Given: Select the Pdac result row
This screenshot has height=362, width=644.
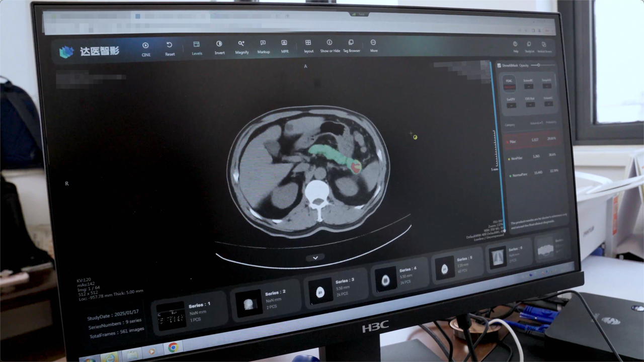Looking at the screenshot, I should (x=533, y=141).
